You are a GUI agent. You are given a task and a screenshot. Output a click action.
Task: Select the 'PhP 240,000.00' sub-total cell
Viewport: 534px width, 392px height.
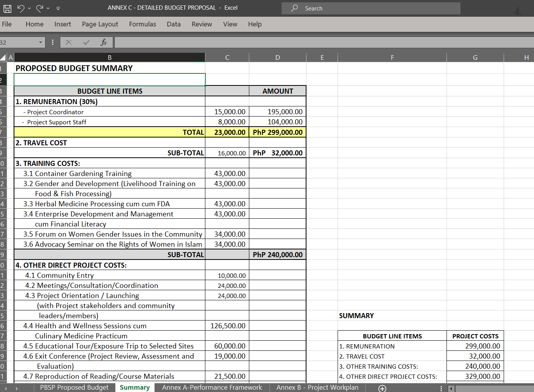(x=278, y=254)
